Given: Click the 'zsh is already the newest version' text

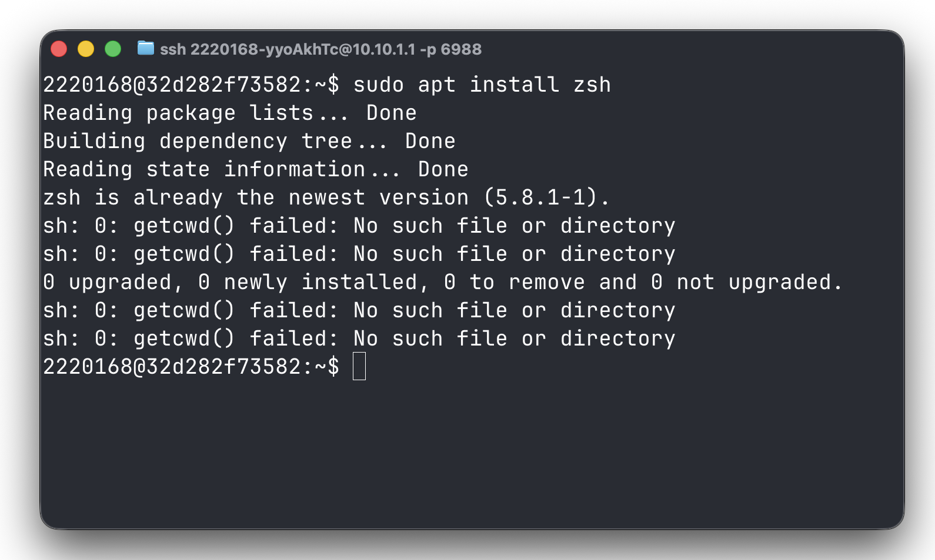Looking at the screenshot, I should tap(256, 197).
